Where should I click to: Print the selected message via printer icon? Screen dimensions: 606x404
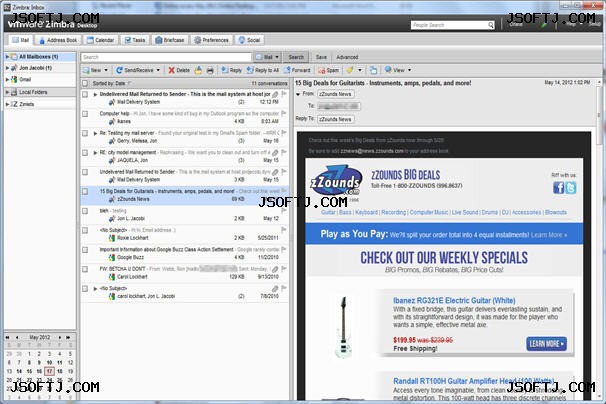(210, 70)
